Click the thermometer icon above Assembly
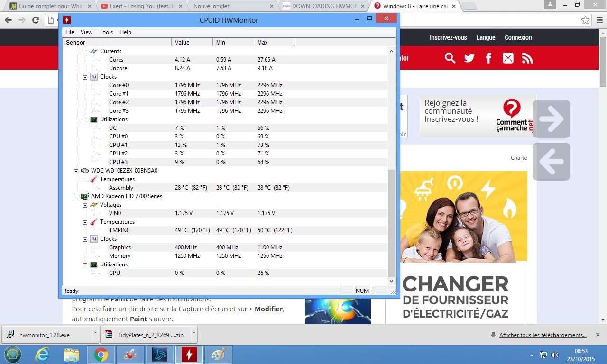This screenshot has width=607, height=364. (94, 179)
